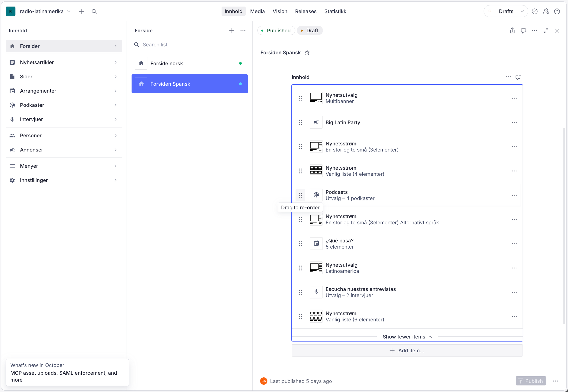
Task: Click the search icon in top bar
Action: coord(94,11)
